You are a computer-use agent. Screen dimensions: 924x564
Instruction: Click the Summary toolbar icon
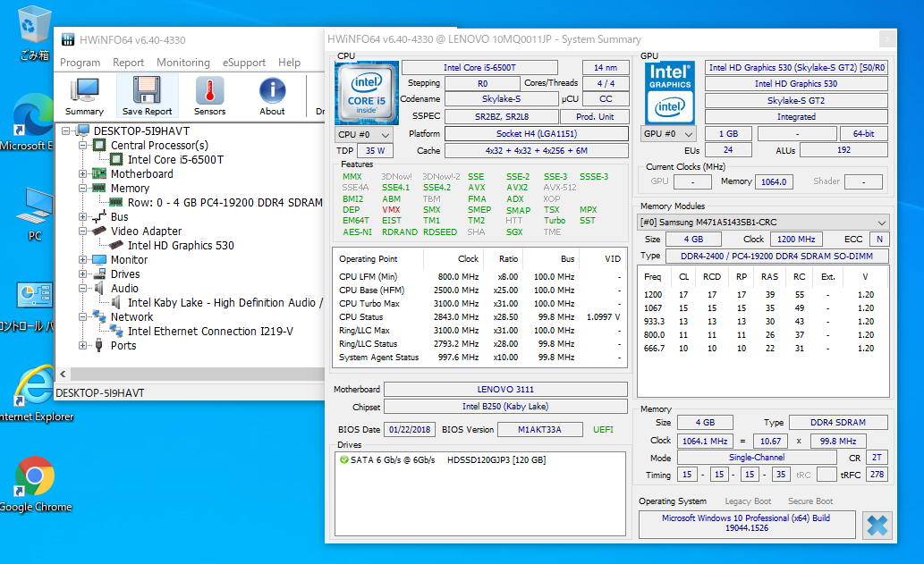[x=84, y=90]
